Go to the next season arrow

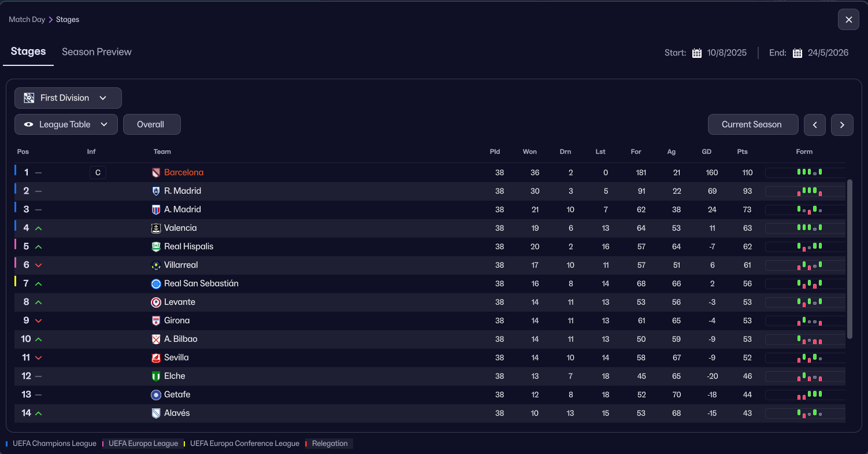click(842, 124)
